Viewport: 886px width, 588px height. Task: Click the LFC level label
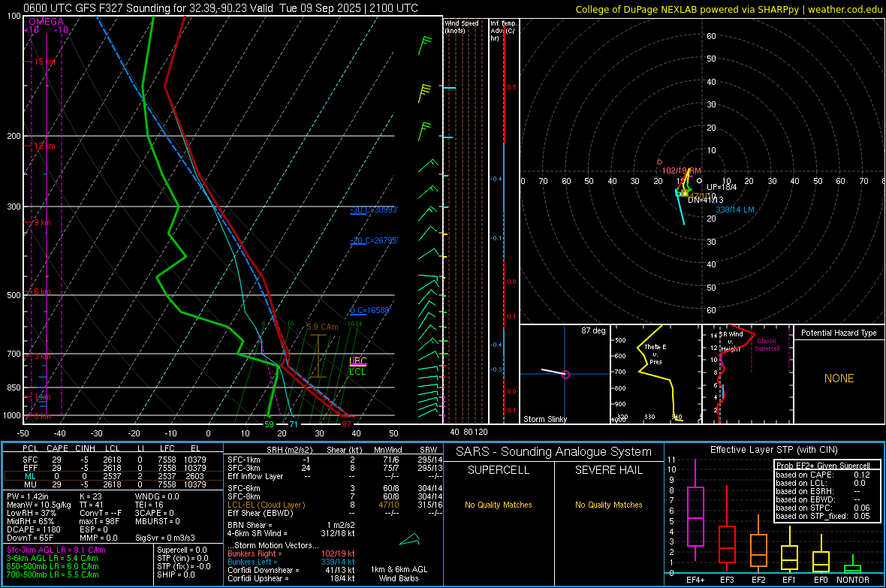[358, 360]
